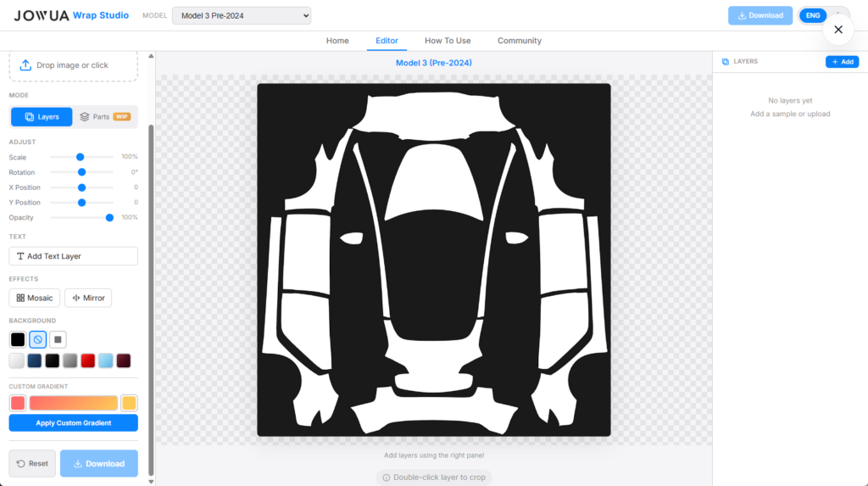Select the transparent (no background) option
This screenshot has width=868, height=486.
tap(37, 339)
